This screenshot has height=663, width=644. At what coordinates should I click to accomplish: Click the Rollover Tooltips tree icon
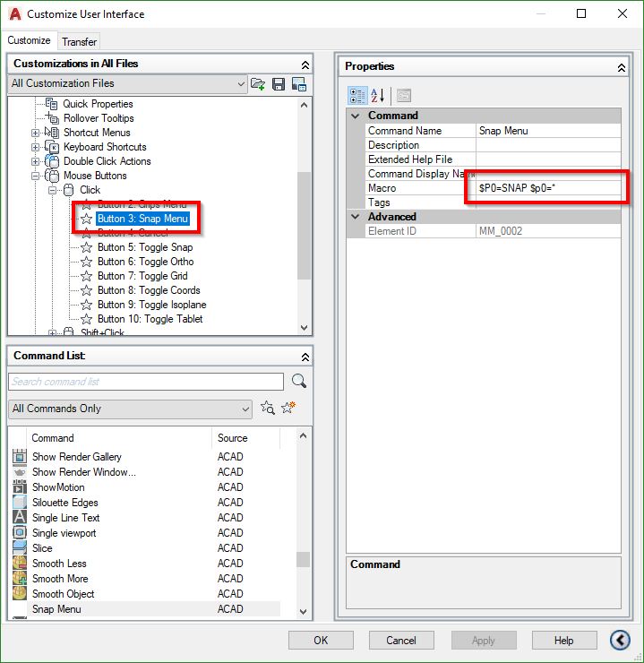pos(52,118)
